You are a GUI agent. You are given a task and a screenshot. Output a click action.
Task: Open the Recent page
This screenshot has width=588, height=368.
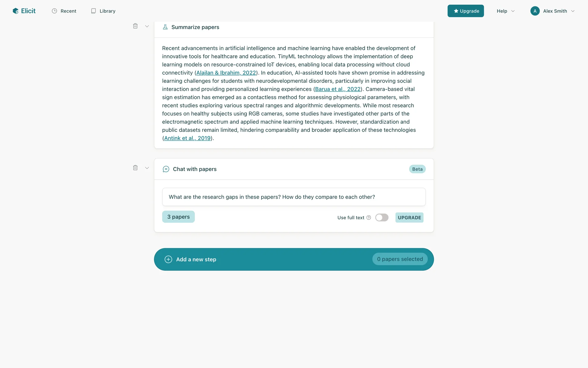click(x=64, y=11)
